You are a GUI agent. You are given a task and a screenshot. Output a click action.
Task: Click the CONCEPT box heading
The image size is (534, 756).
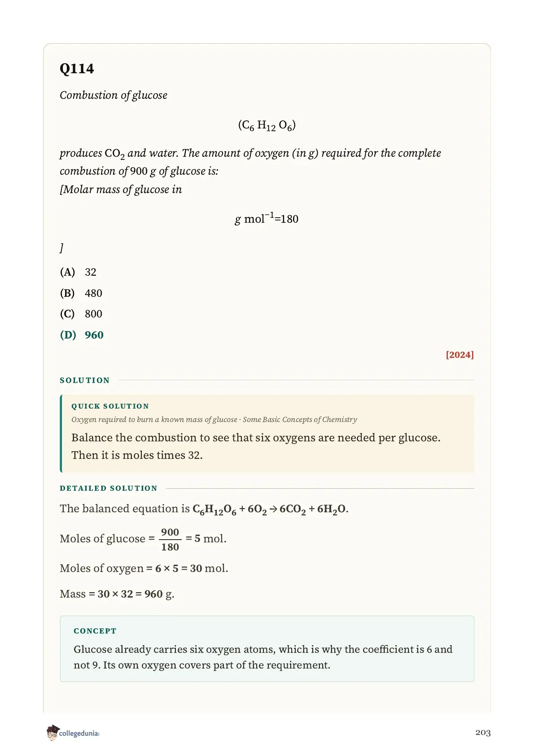point(95,631)
